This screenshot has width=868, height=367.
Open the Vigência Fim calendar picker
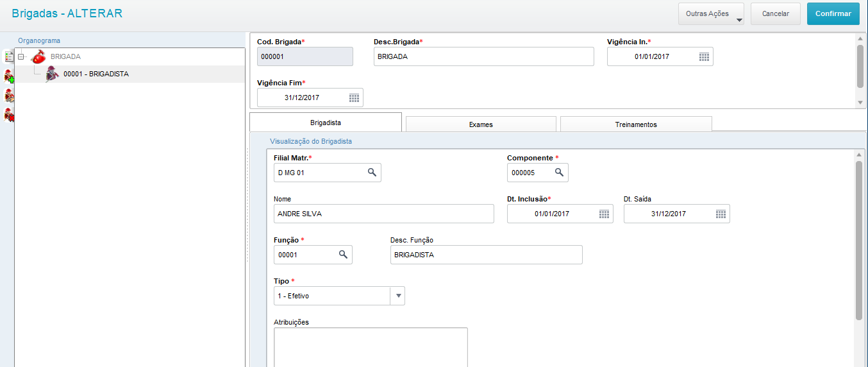click(354, 98)
